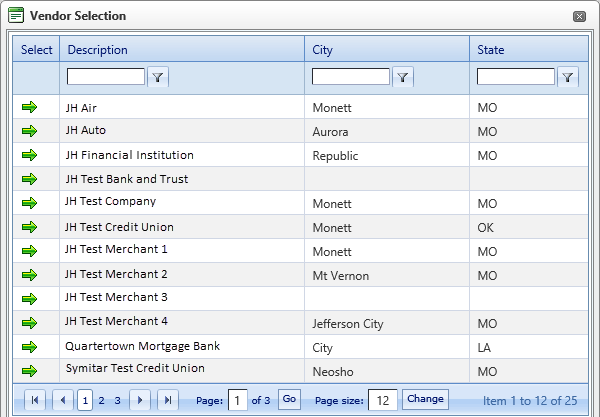Click the Neosho city cell

387,371
